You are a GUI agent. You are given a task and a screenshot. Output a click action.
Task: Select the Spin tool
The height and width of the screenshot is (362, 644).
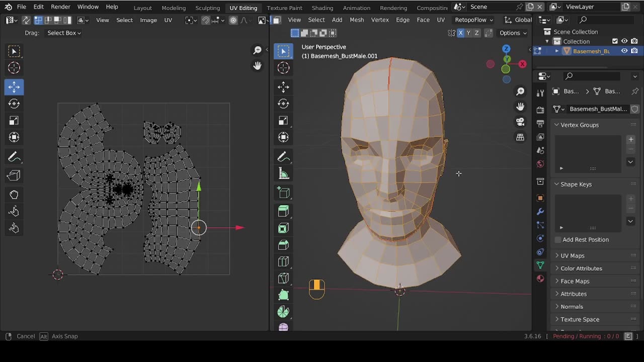pyautogui.click(x=283, y=312)
